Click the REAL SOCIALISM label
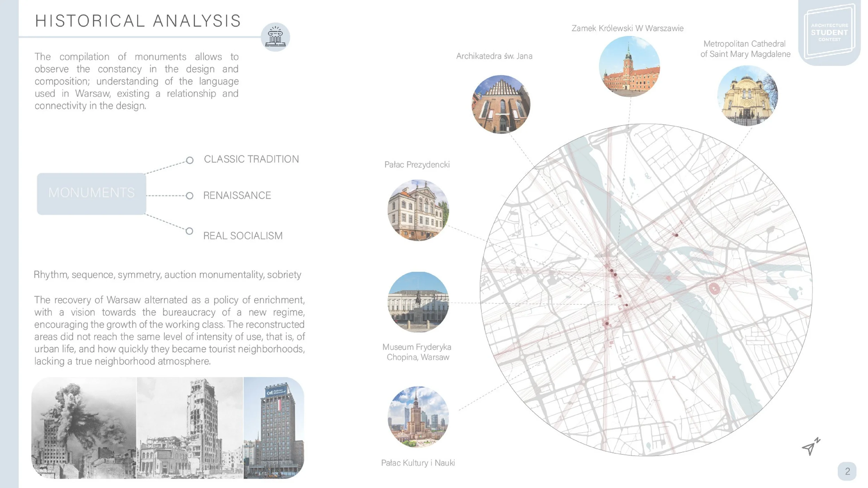Image resolution: width=868 pixels, height=488 pixels. coord(243,236)
